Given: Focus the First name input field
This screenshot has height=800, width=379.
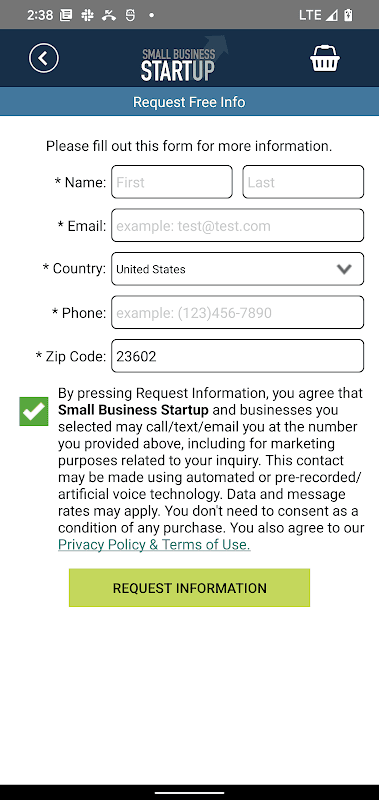Looking at the screenshot, I should [172, 182].
